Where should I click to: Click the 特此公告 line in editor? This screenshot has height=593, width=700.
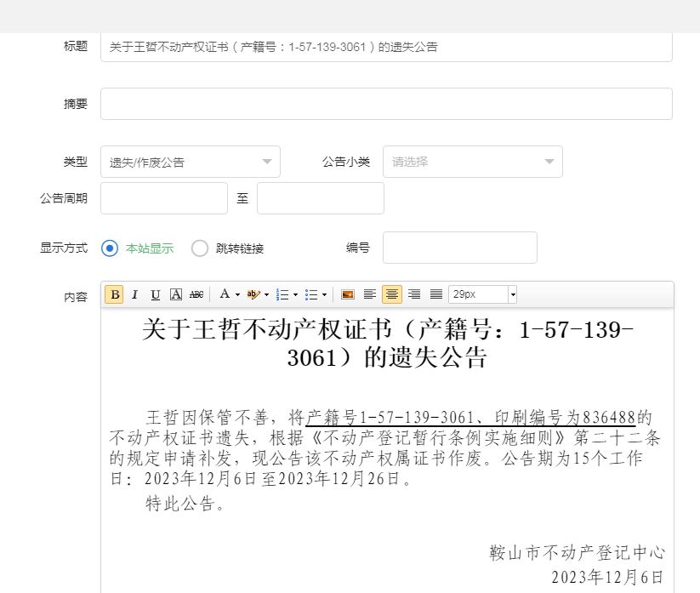[185, 504]
